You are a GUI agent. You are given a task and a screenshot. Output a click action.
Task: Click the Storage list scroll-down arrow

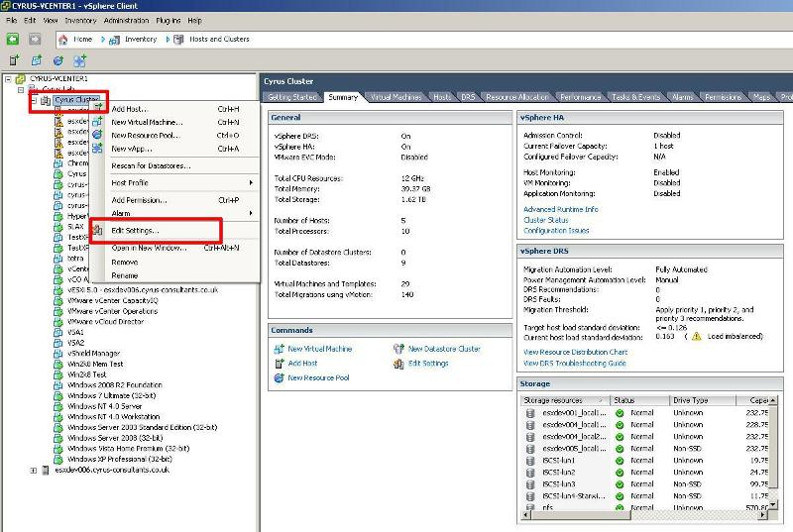click(773, 504)
